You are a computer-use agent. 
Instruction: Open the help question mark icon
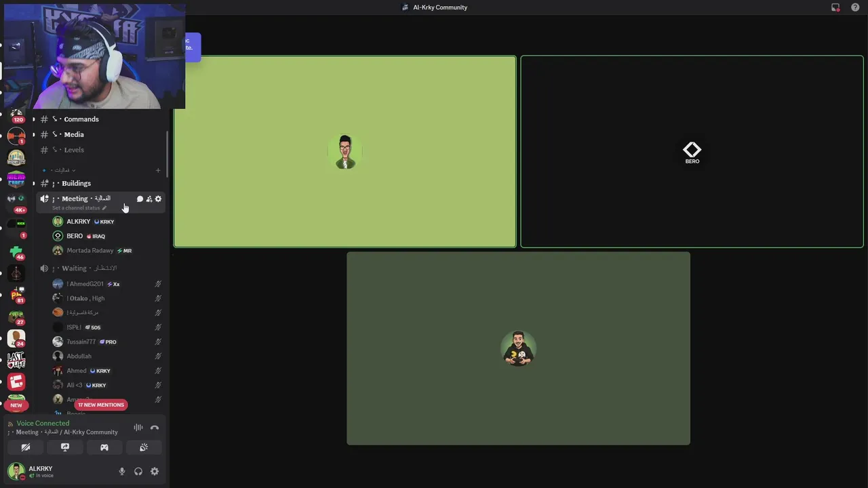coord(855,7)
